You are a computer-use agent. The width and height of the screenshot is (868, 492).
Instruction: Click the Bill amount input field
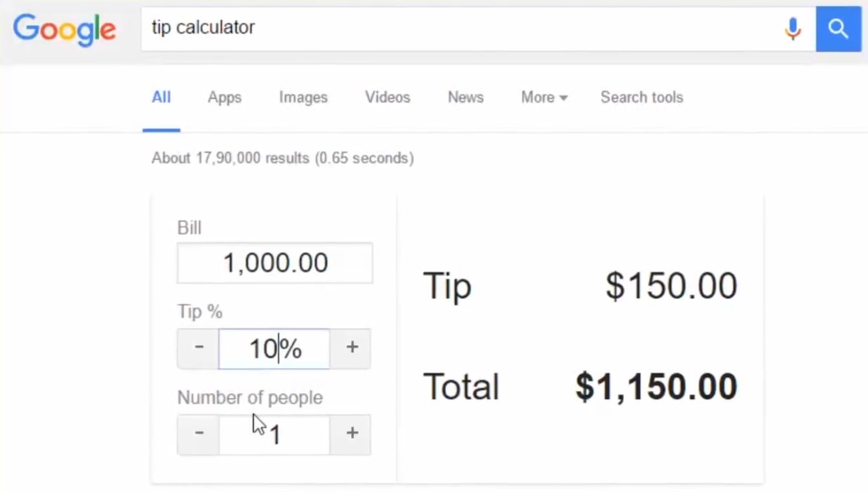click(275, 263)
